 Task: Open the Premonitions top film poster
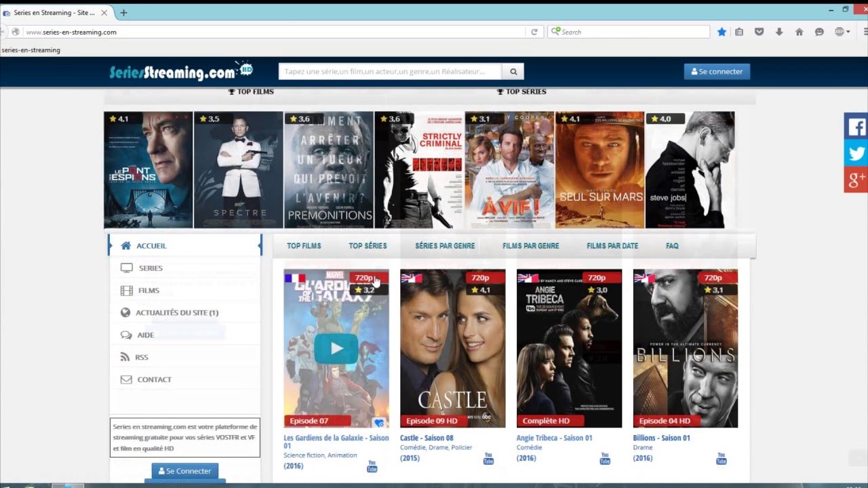(x=329, y=170)
